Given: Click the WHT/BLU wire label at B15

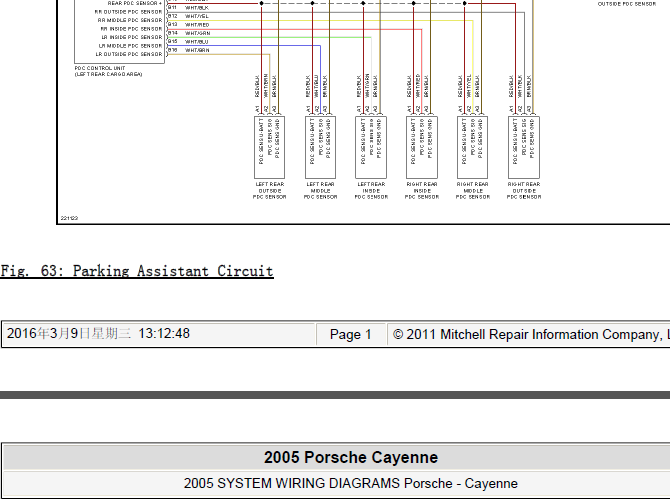Looking at the screenshot, I should coord(197,42).
